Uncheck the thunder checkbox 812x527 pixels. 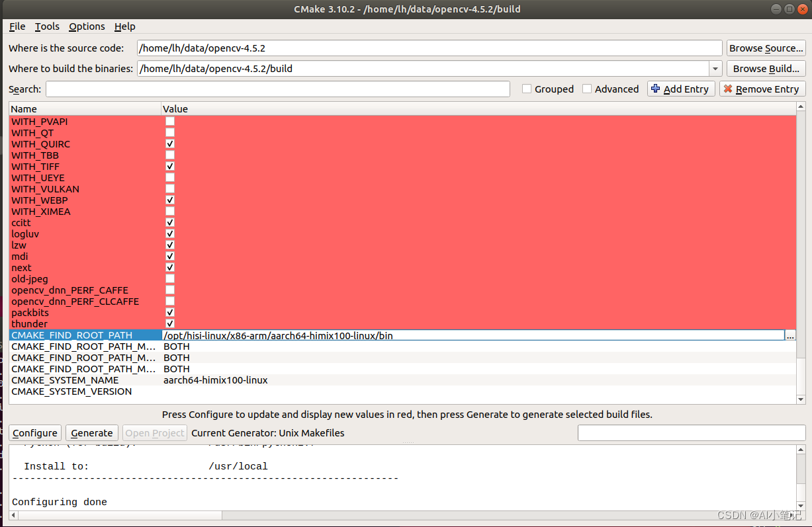click(x=170, y=324)
